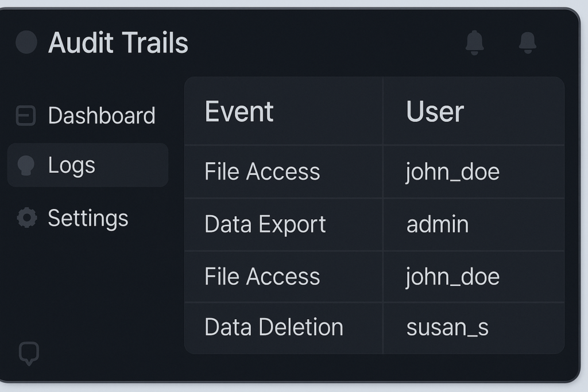Click the left notification bell icon
This screenshot has height=392, width=588.
(x=474, y=43)
